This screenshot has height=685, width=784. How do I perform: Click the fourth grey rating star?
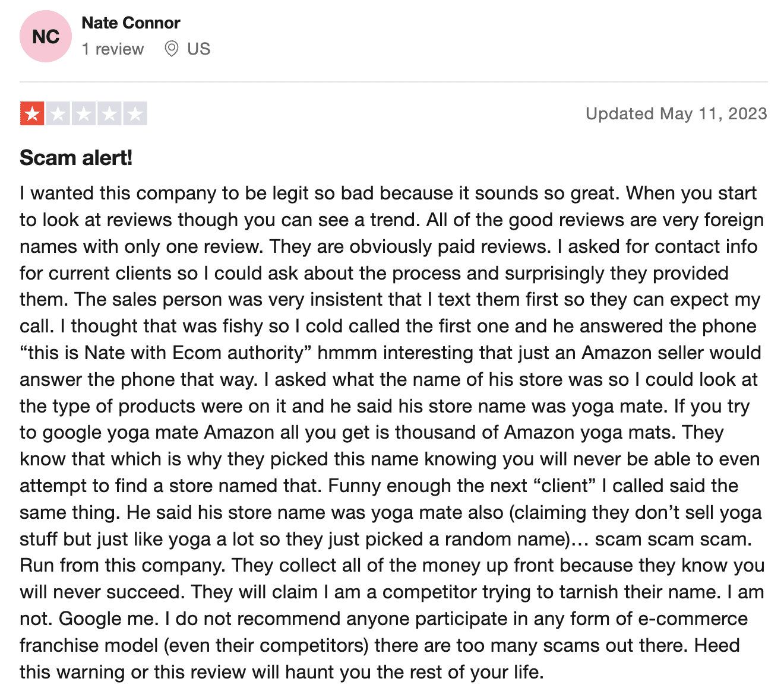pyautogui.click(x=109, y=113)
